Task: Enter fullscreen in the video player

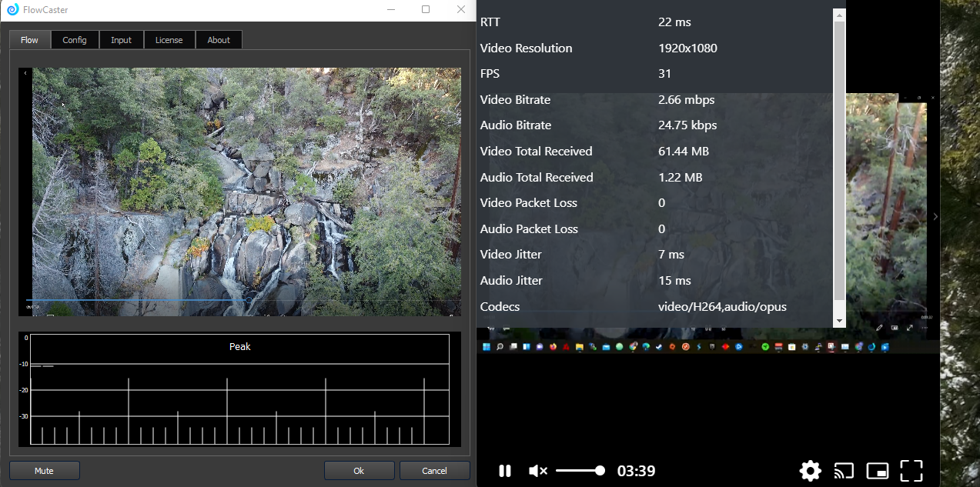Action: pyautogui.click(x=911, y=471)
